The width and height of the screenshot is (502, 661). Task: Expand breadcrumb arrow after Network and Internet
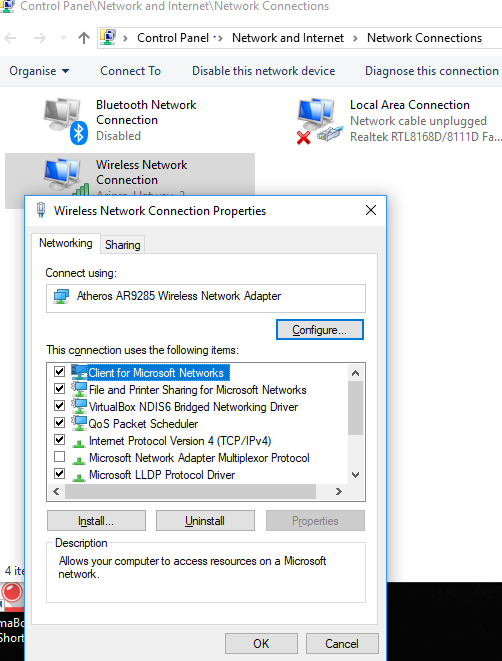[355, 38]
